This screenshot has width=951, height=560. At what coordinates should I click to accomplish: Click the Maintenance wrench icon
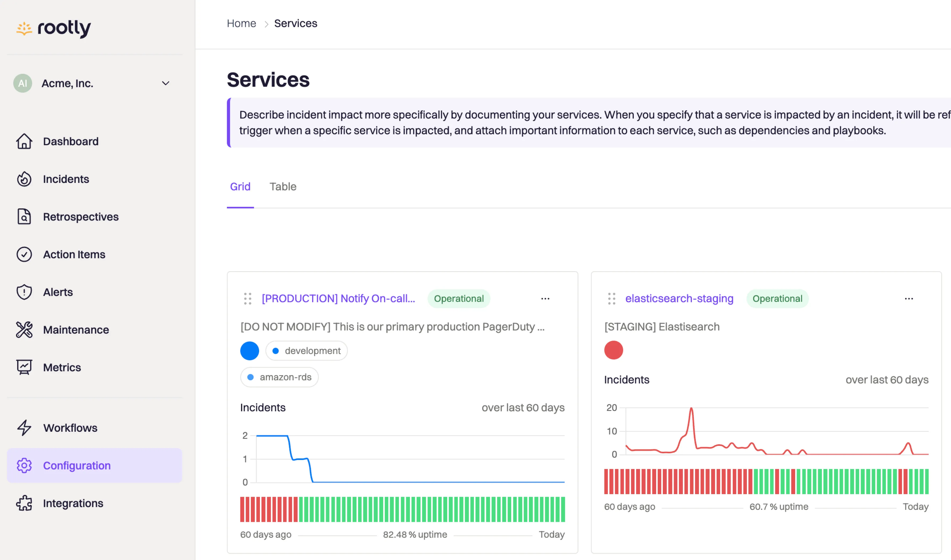click(24, 330)
